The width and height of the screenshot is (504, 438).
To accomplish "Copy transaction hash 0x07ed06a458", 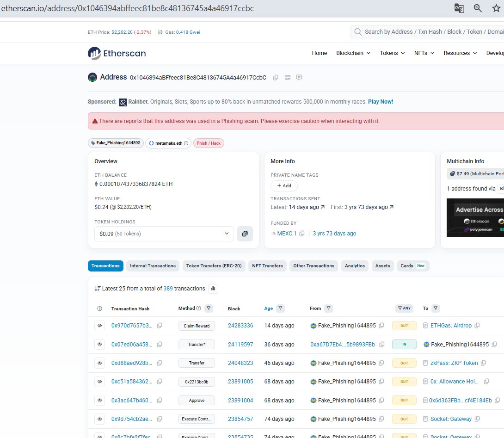I will (x=160, y=345).
